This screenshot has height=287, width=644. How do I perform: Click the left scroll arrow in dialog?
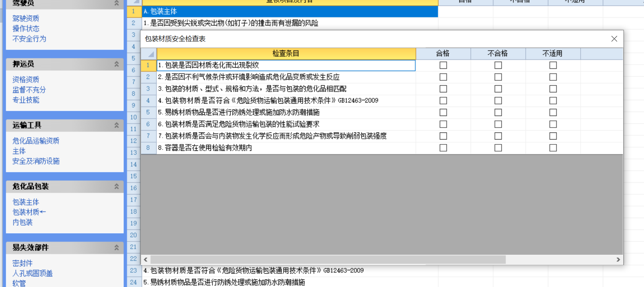(x=146, y=259)
